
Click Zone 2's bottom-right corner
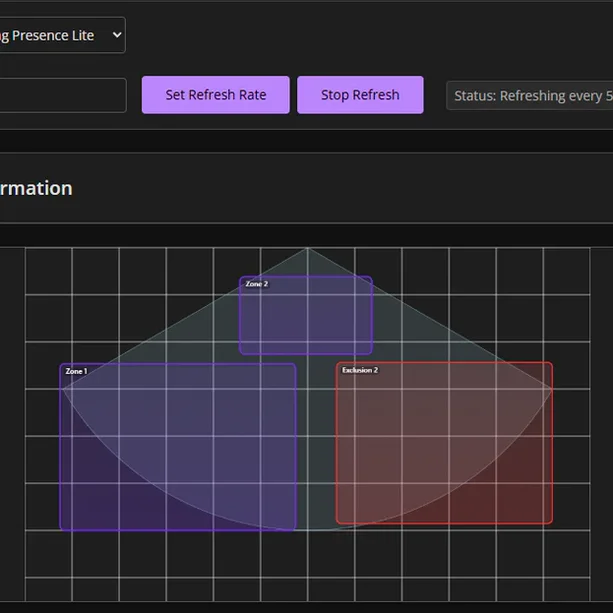pos(372,353)
